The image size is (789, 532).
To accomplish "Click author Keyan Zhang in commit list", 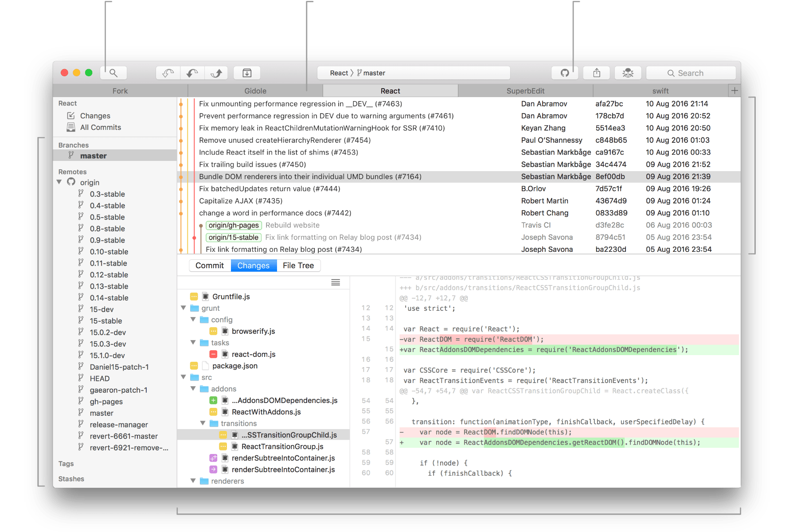I will click(543, 128).
